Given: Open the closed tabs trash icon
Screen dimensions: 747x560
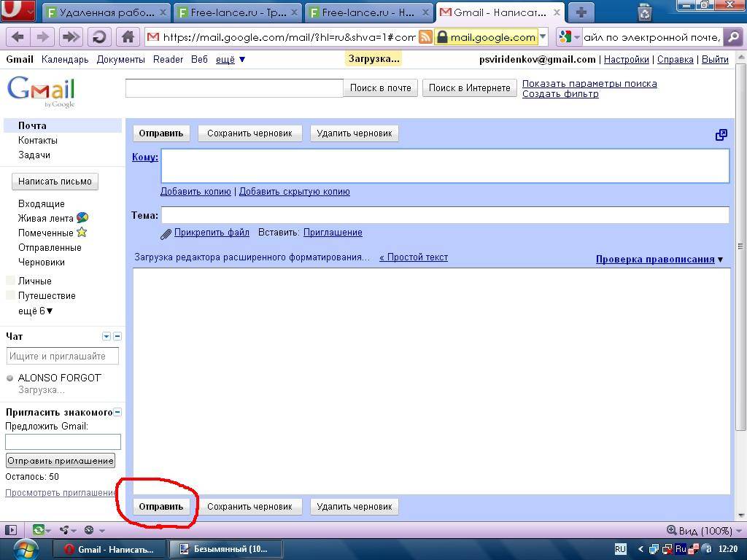Looking at the screenshot, I should click(x=645, y=12).
